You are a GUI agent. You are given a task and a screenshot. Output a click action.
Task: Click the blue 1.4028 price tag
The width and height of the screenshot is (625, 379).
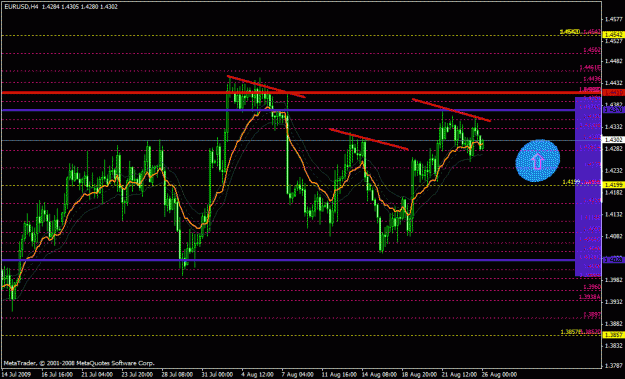click(613, 260)
